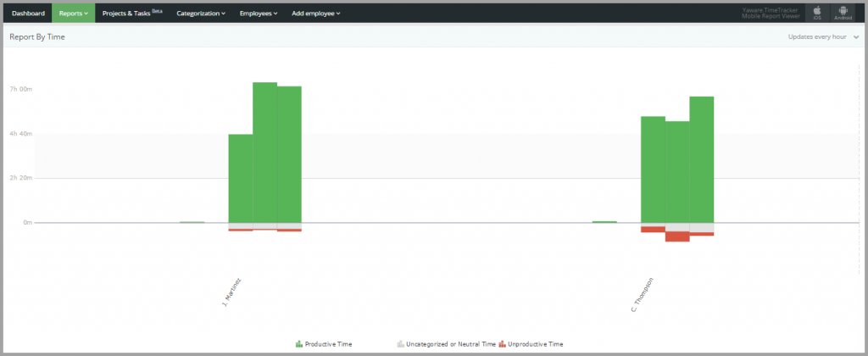This screenshot has height=356, width=868.
Task: Expand the Reports dropdown menu
Action: tap(73, 14)
